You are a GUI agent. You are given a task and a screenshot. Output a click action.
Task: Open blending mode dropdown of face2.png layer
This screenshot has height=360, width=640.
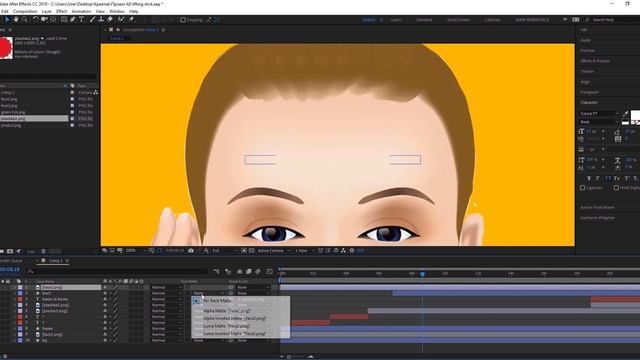(x=167, y=287)
